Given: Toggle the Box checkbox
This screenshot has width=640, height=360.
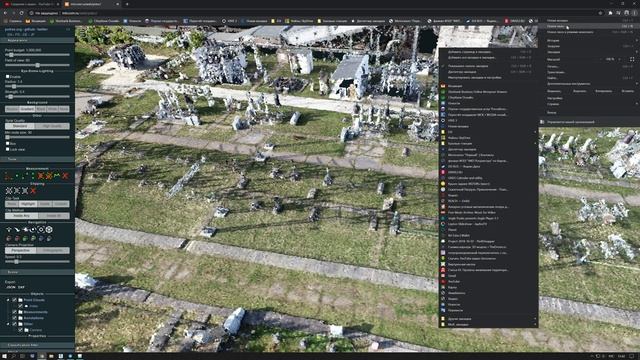Looking at the screenshot, I should [7, 144].
